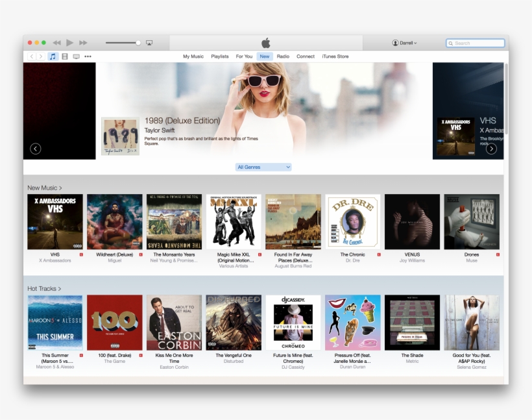Show the previous featured banner
The width and height of the screenshot is (532, 420).
click(36, 149)
